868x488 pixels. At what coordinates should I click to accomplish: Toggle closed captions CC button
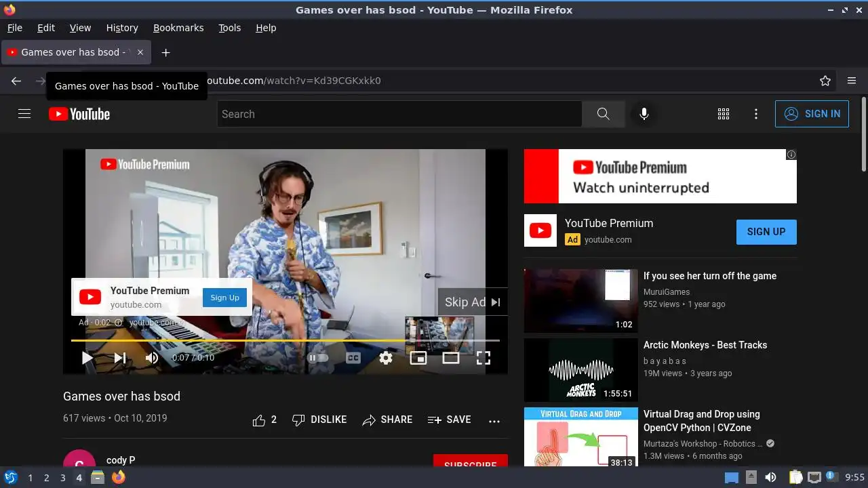click(x=353, y=358)
